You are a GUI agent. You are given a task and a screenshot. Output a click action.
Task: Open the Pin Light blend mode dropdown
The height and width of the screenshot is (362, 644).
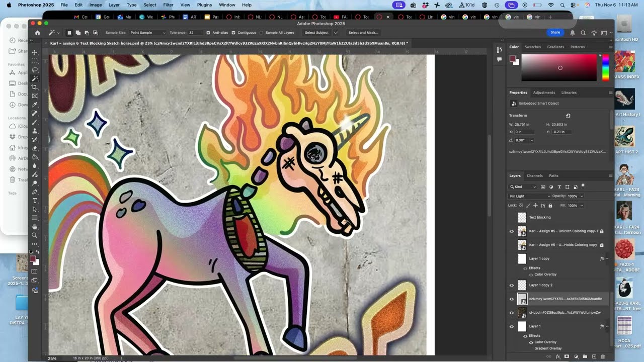(530, 196)
